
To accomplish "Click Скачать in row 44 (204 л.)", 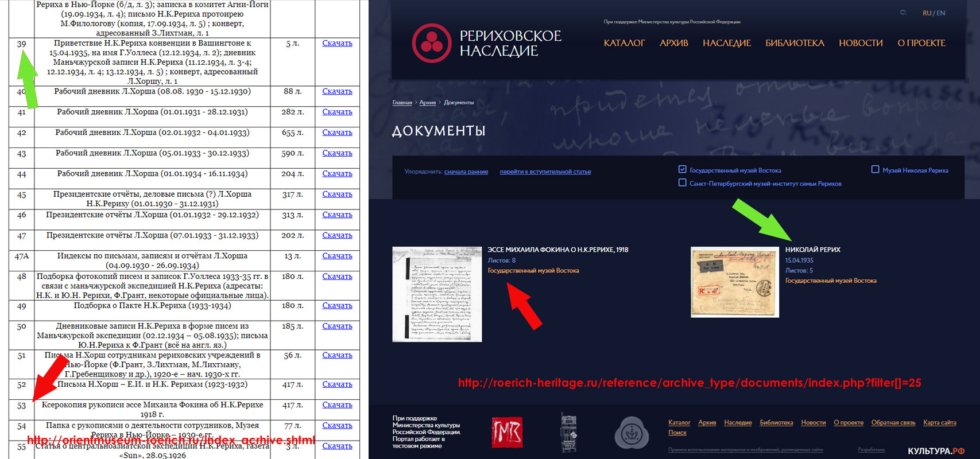I will tap(337, 174).
